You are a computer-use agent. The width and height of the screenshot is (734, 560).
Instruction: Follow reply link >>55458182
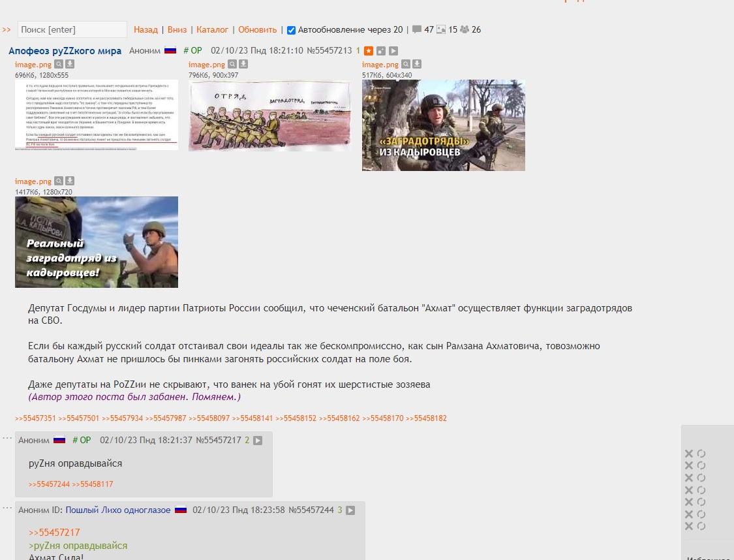tap(426, 418)
